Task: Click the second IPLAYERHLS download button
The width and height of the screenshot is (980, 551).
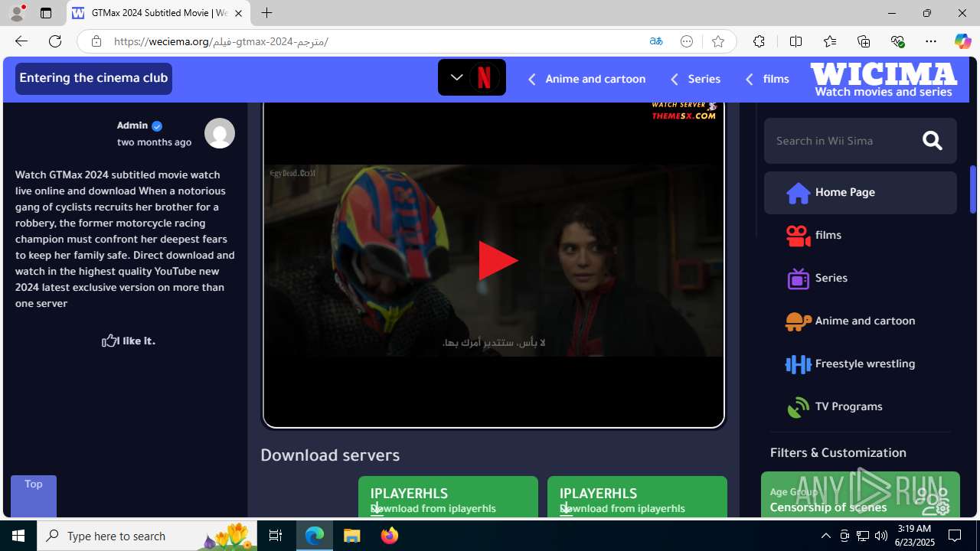Action: pyautogui.click(x=637, y=497)
